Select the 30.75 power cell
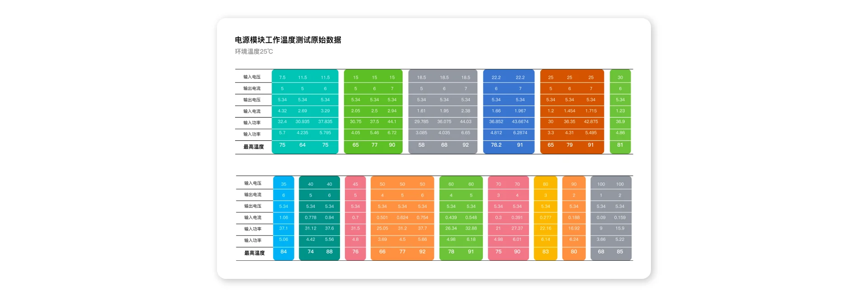The image size is (868, 297). click(x=355, y=122)
